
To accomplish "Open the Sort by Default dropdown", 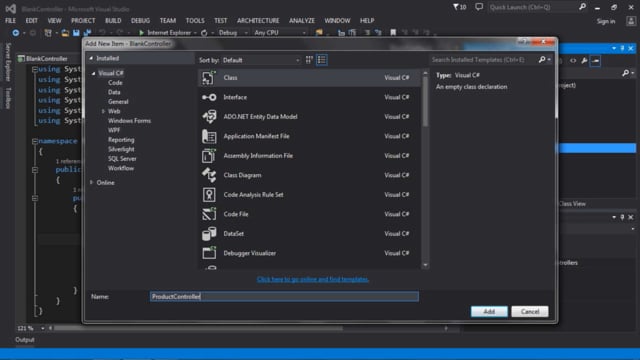I will click(261, 60).
